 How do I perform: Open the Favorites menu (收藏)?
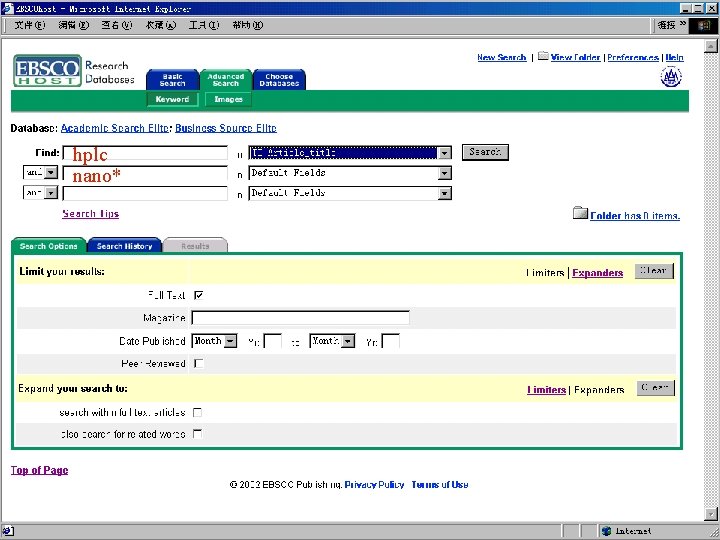(x=161, y=25)
